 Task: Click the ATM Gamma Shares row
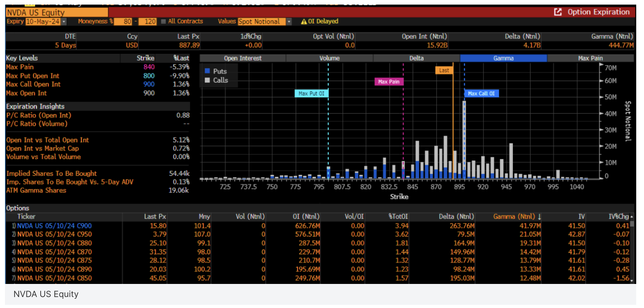pyautogui.click(x=98, y=190)
